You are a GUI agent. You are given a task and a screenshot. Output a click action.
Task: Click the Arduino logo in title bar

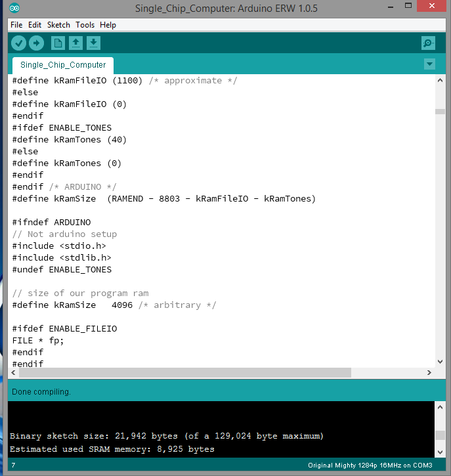(x=14, y=8)
